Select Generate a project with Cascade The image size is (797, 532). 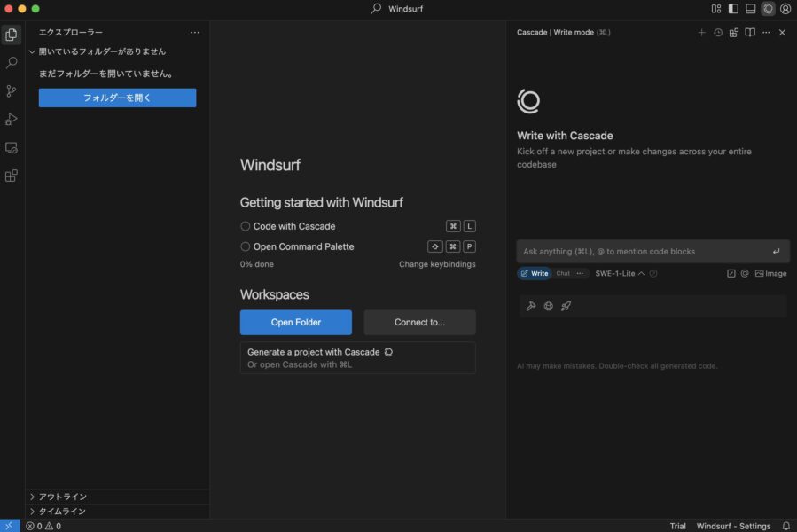coord(358,358)
